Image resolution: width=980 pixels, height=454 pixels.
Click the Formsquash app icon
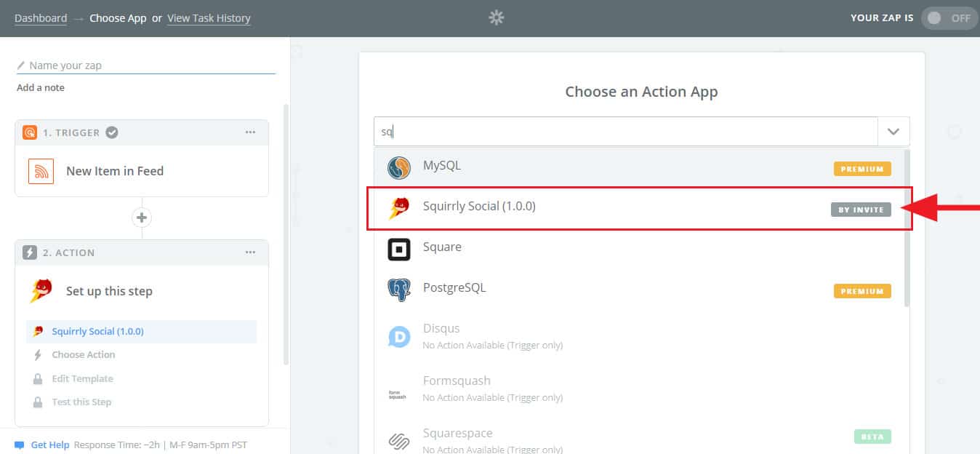[398, 395]
